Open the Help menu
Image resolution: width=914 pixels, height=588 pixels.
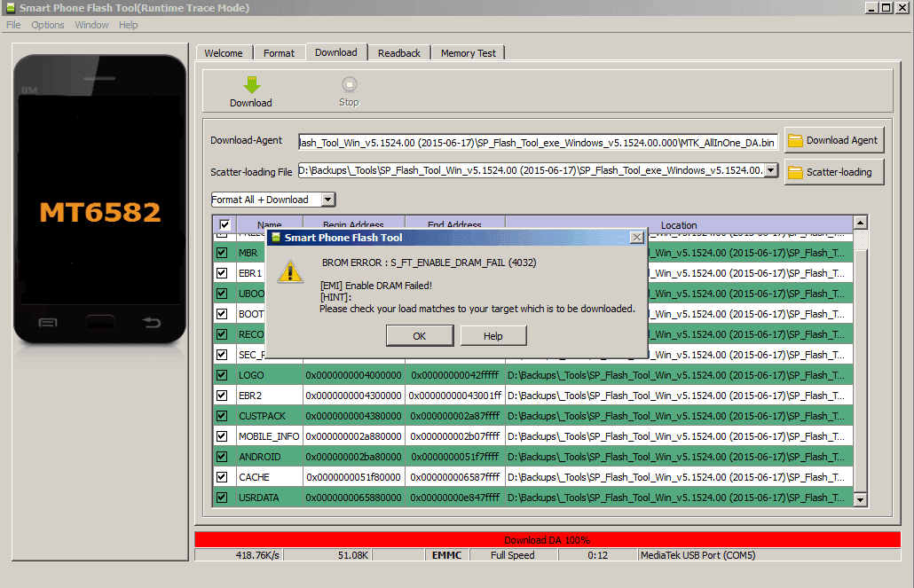129,25
